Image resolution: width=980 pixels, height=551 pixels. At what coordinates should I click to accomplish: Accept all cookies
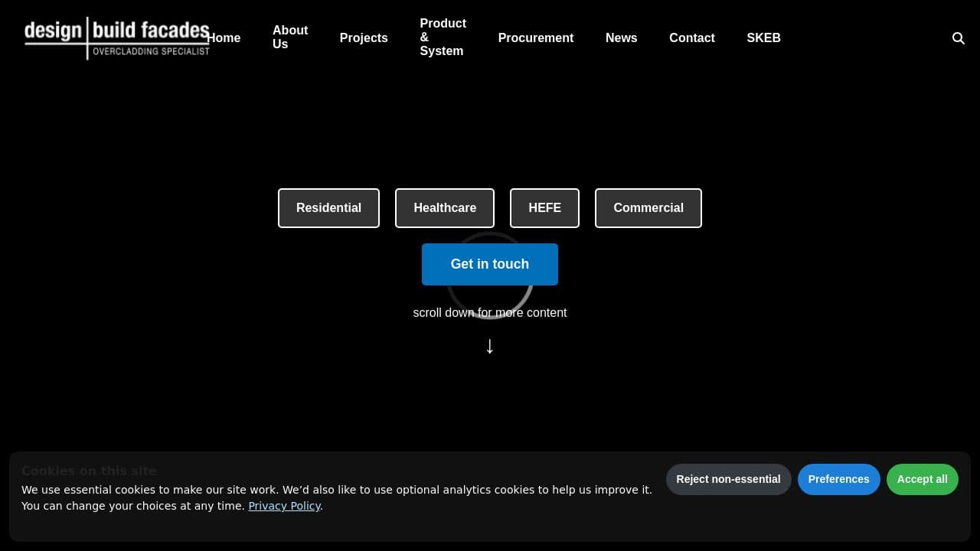[922, 479]
